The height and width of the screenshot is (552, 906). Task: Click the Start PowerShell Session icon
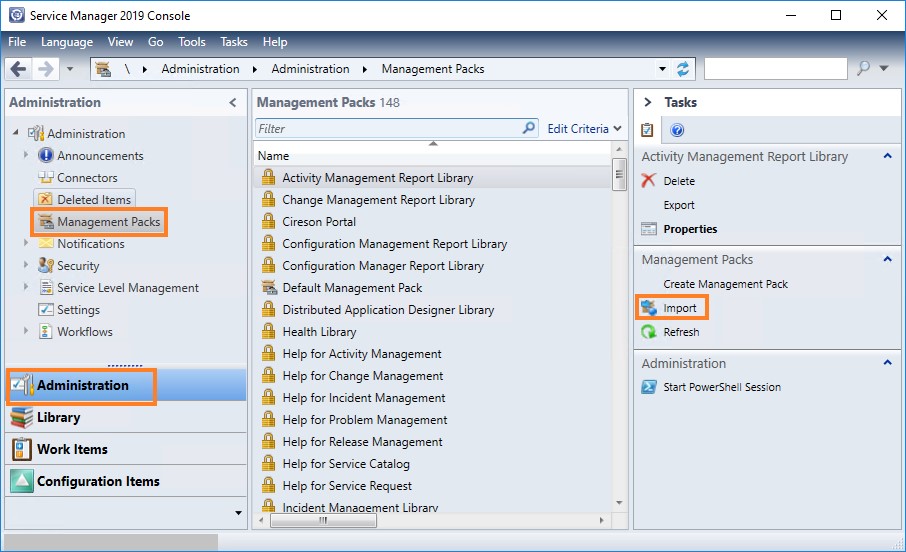pyautogui.click(x=649, y=387)
